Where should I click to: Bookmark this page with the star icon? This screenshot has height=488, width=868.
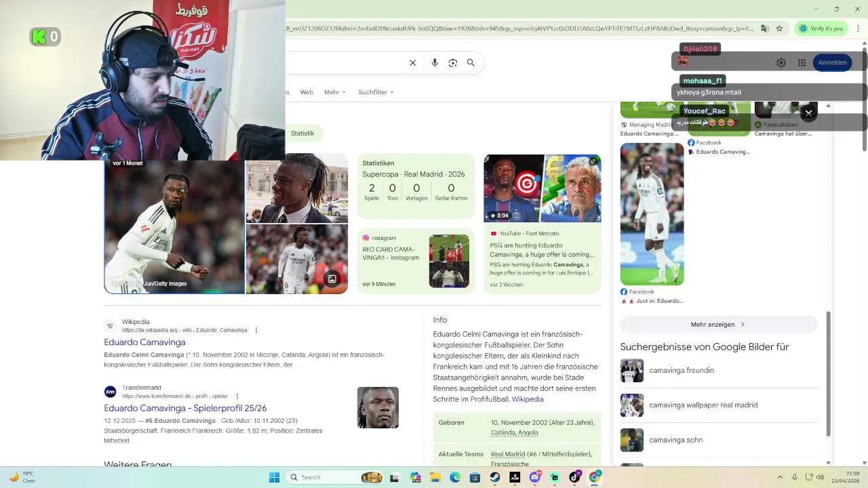(779, 28)
